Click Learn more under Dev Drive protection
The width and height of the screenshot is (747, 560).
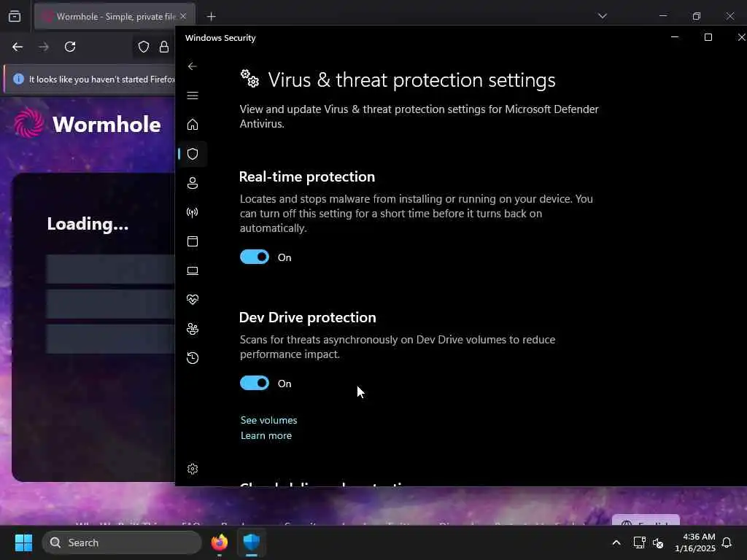tap(266, 435)
